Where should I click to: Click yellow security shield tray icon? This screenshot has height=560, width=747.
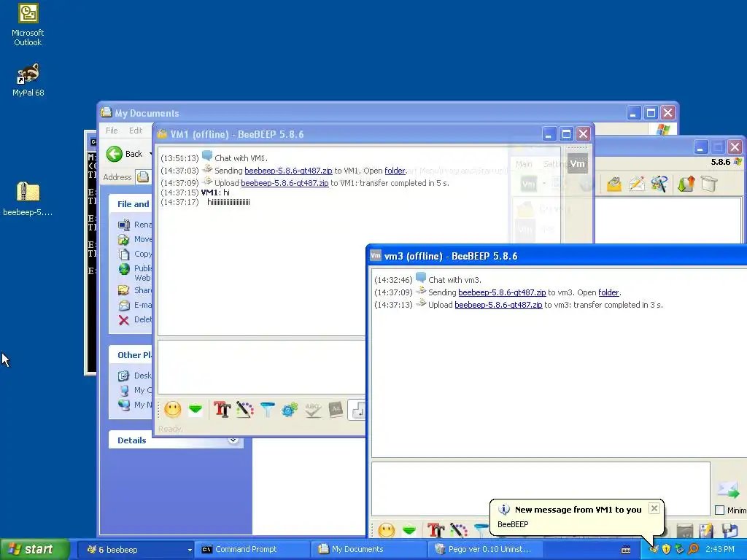click(x=667, y=550)
